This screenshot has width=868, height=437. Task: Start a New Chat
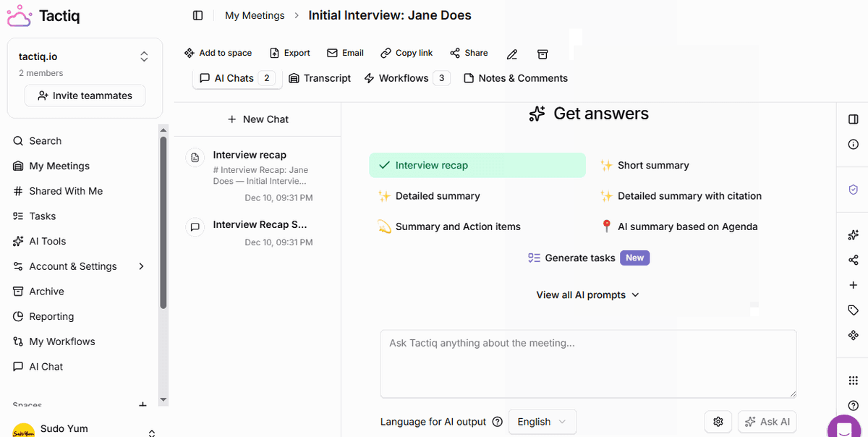pyautogui.click(x=258, y=119)
